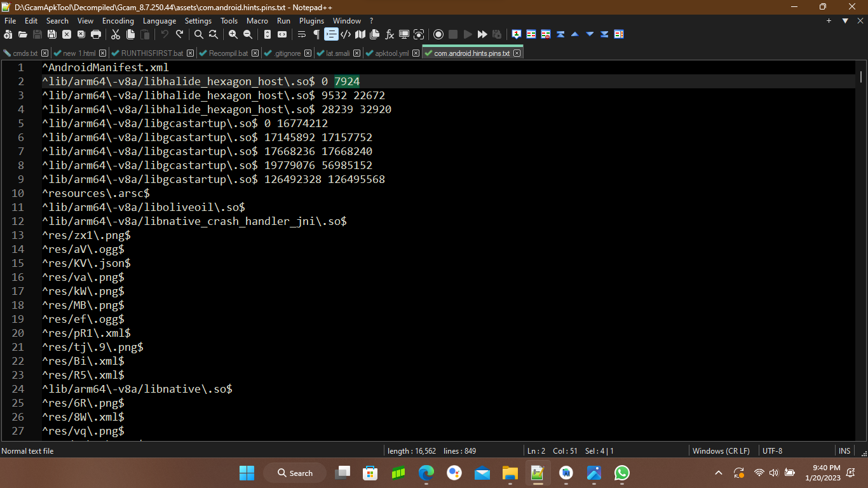Click line number 15 in the margin
This screenshot has height=488, width=868.
(x=18, y=263)
